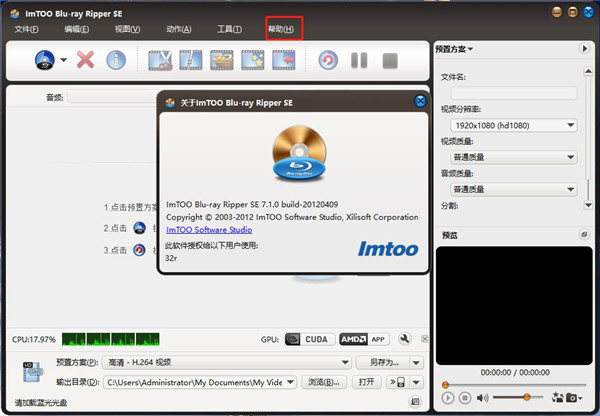
Task: Open GPU settings wrench icon
Action: point(404,339)
